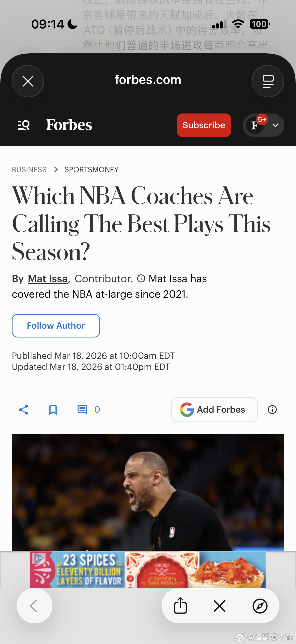This screenshot has width=296, height=644.
Task: Go to the Forbes logo homepage
Action: pos(69,125)
